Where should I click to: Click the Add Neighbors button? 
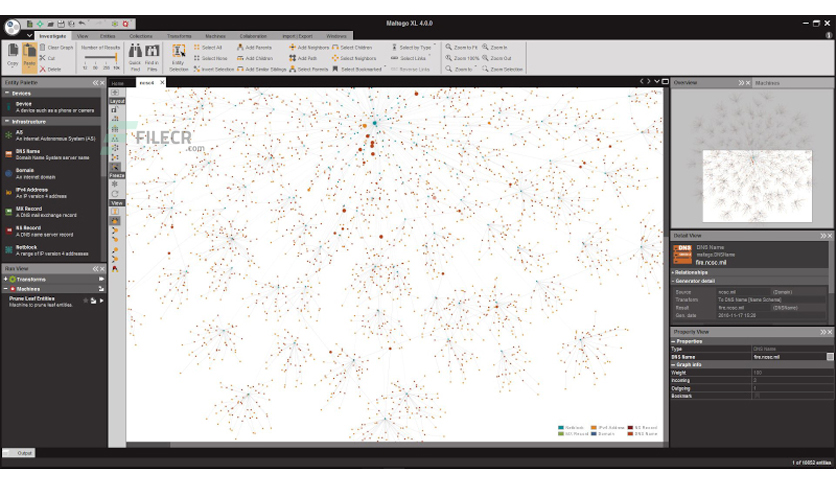tap(309, 47)
